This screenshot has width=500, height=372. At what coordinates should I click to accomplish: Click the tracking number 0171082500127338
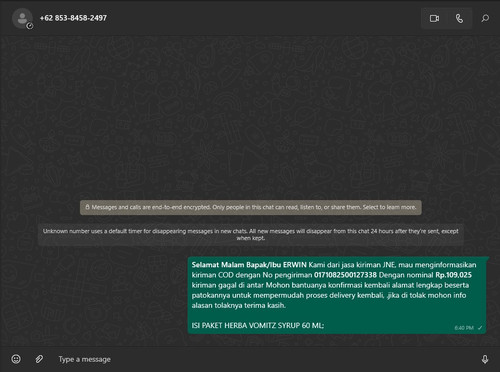tap(345, 275)
